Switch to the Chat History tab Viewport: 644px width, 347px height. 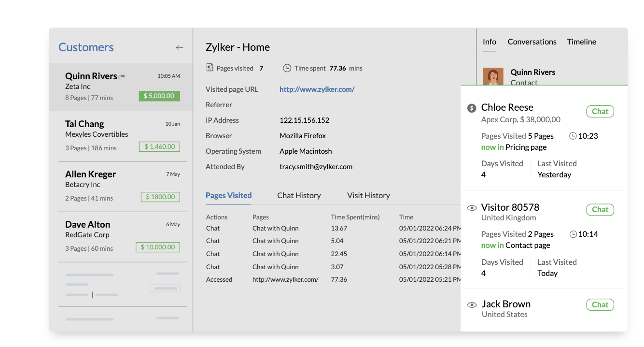point(299,195)
